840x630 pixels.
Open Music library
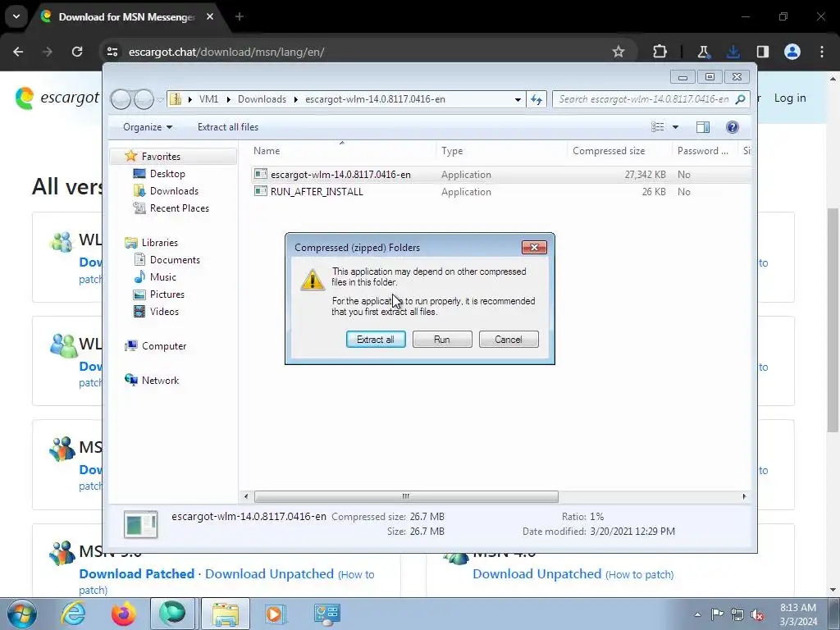[x=163, y=277]
